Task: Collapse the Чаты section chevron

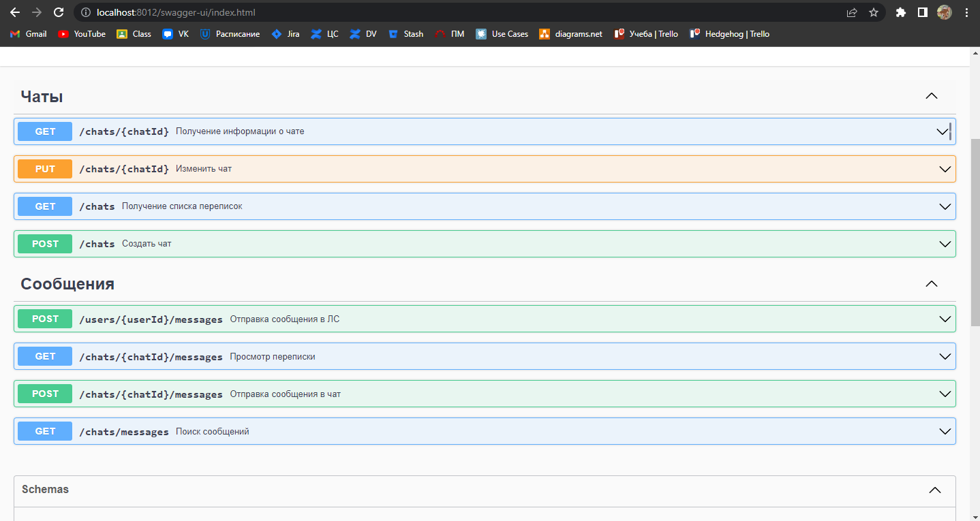Action: 932,97
